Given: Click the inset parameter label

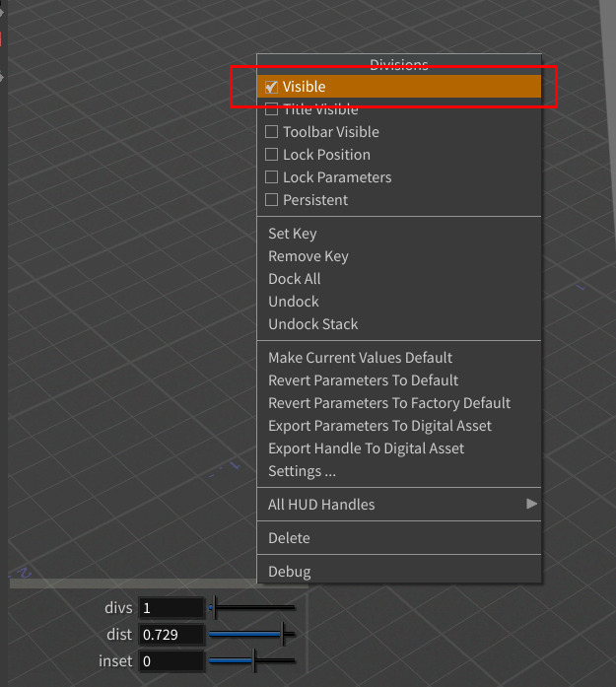Looking at the screenshot, I should (115, 661).
